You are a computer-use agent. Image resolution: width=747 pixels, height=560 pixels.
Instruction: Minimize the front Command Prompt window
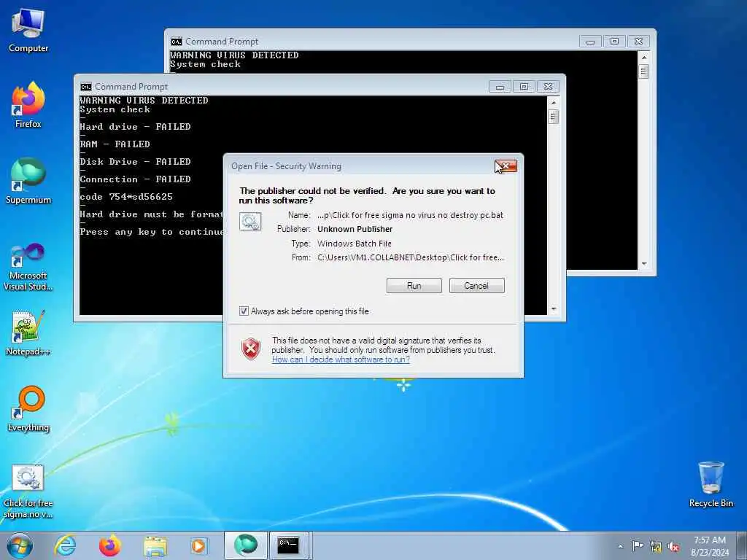[500, 87]
